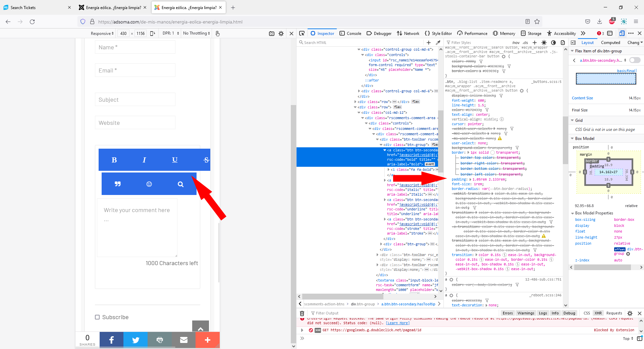Rotate viewport in responsive design toolbar
644x349 pixels.
153,34
